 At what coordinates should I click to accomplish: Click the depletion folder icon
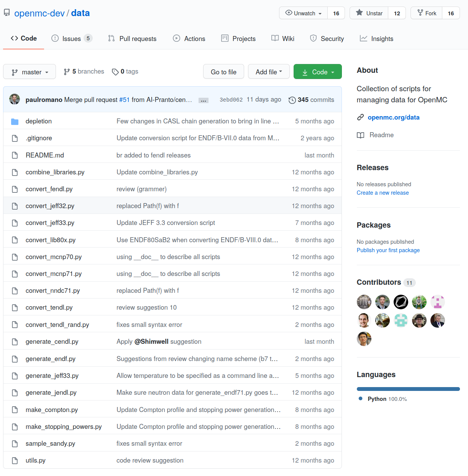tap(15, 121)
